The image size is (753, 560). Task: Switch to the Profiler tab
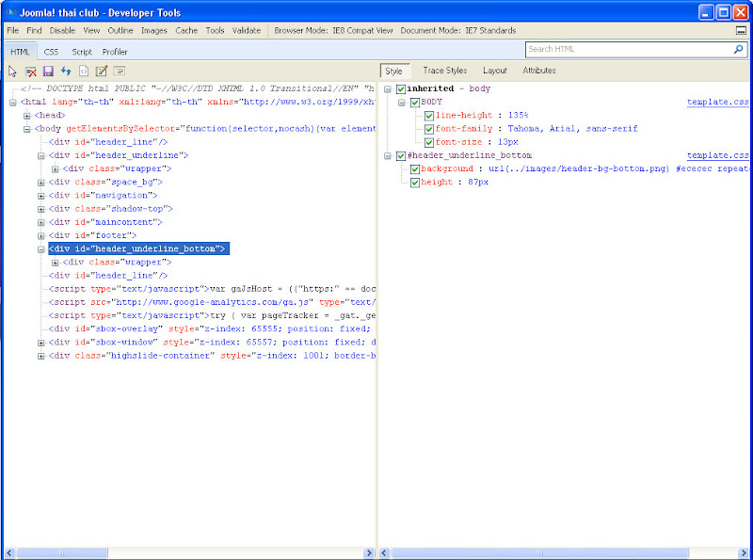point(115,52)
